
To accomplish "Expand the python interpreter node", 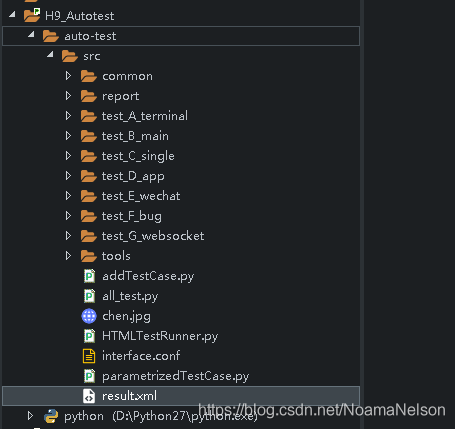I will point(30,416).
